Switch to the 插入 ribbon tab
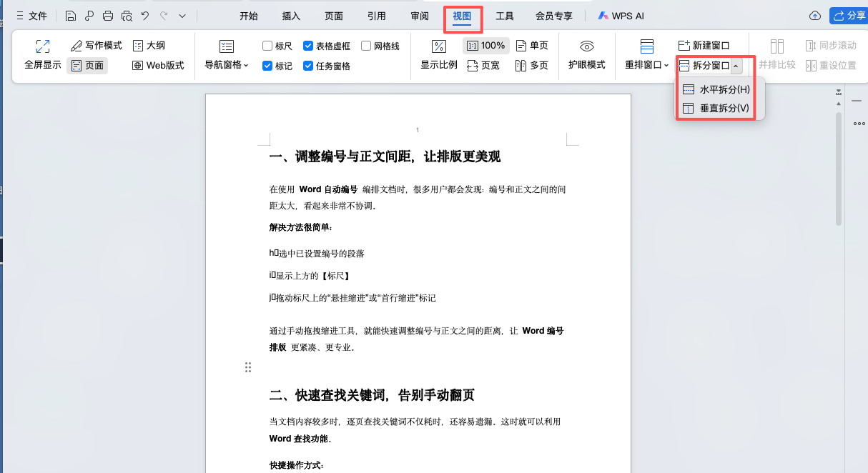 coord(290,15)
